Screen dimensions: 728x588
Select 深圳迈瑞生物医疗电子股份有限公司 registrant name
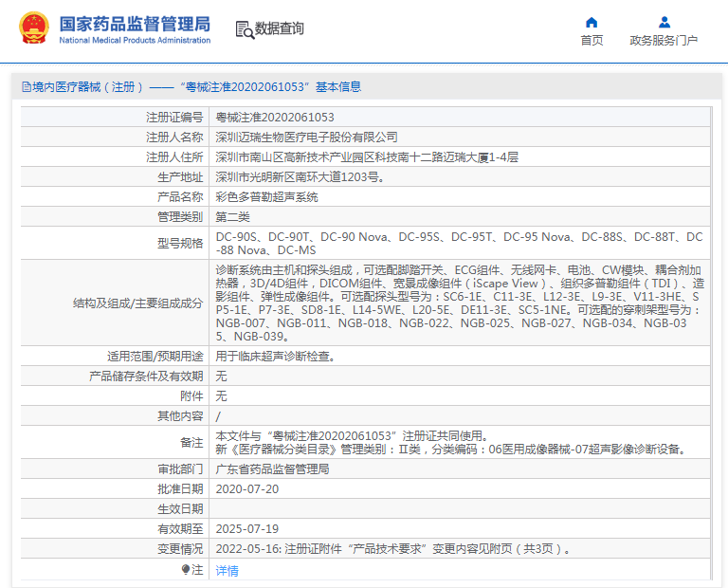[x=306, y=138]
